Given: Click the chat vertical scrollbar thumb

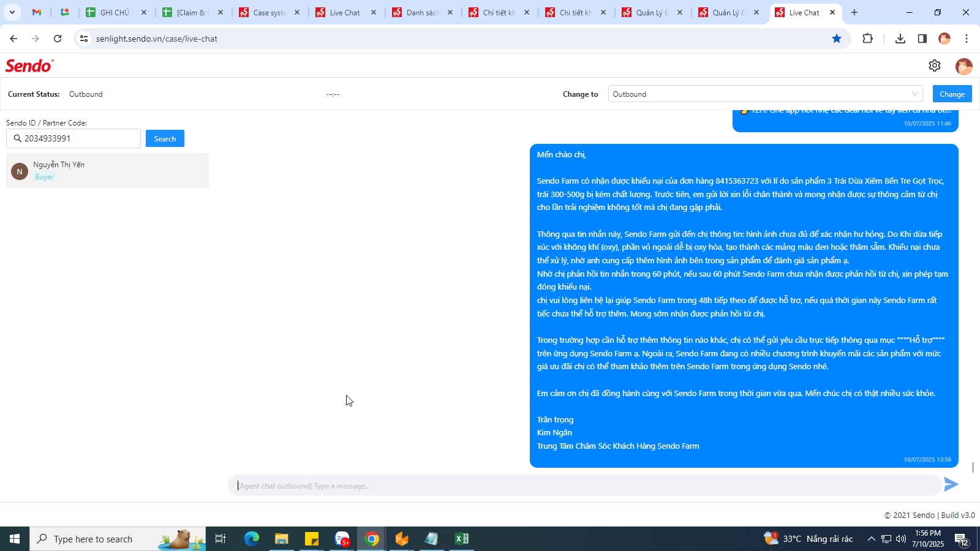Looking at the screenshot, I should pyautogui.click(x=973, y=467).
